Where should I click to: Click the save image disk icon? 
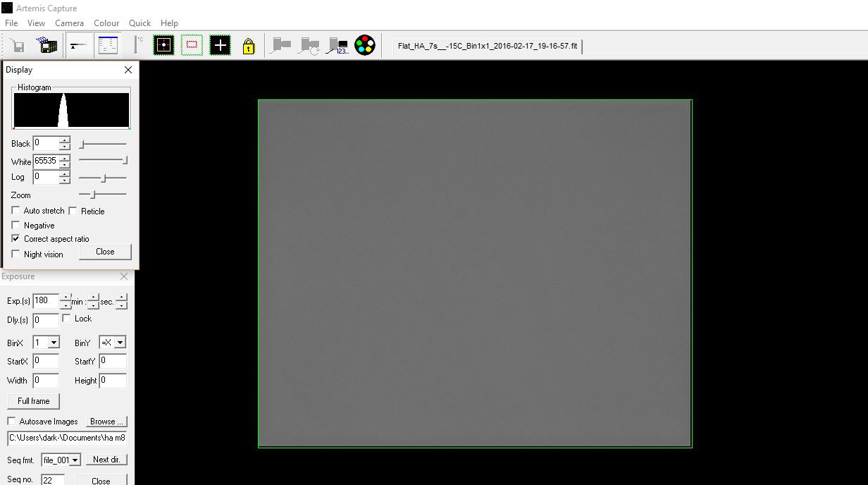tap(18, 46)
